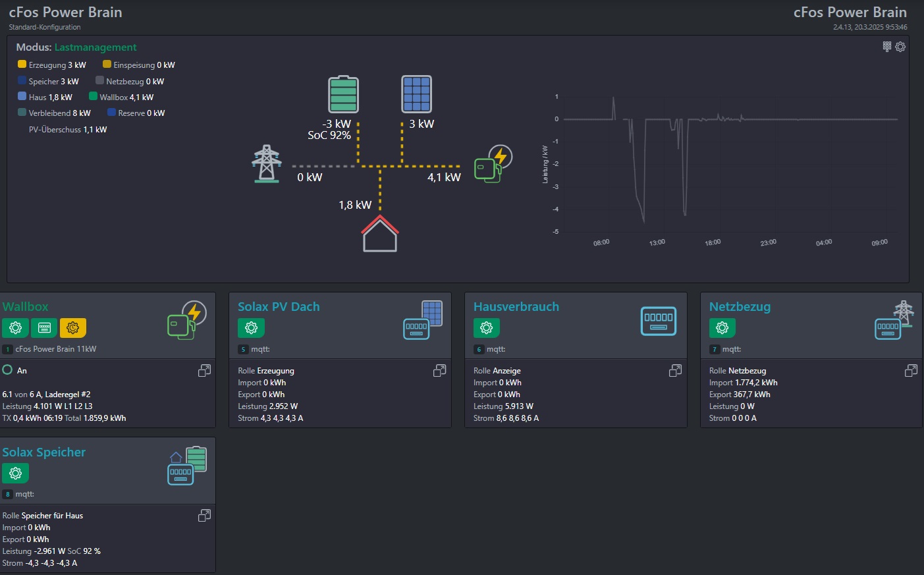
Task: Click the Einspeisung 0 kW legend entry
Action: (139, 65)
